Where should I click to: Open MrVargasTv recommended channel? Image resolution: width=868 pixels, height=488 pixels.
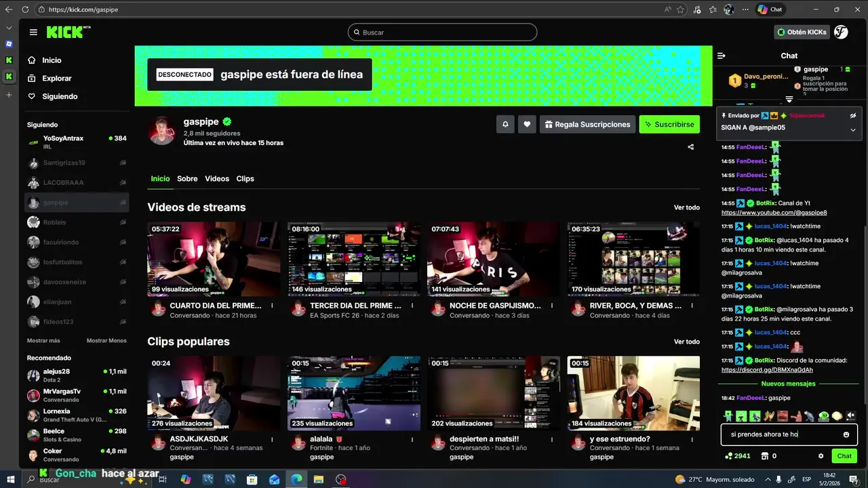[77, 395]
